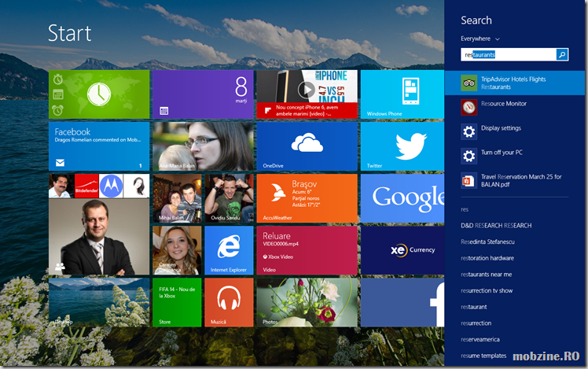Select TripAdvisor Hotels Flights Restaurants result

click(x=514, y=83)
